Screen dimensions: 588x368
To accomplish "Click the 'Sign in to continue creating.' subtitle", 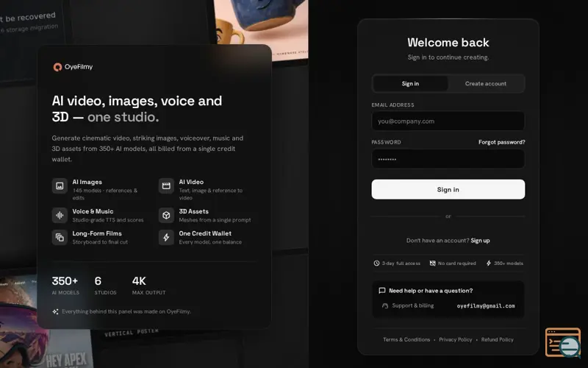I will 448,57.
